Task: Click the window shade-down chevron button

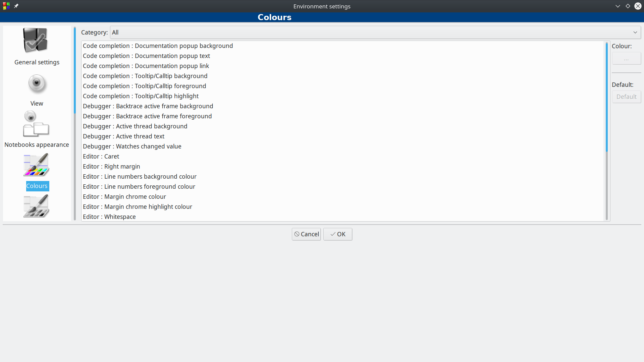Action: (618, 6)
